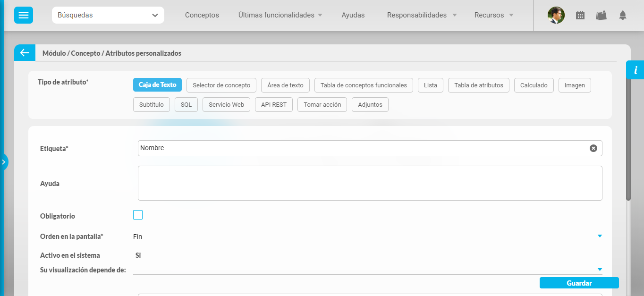Open the Responsabilidades menu
Image resolution: width=644 pixels, height=296 pixels.
422,15
